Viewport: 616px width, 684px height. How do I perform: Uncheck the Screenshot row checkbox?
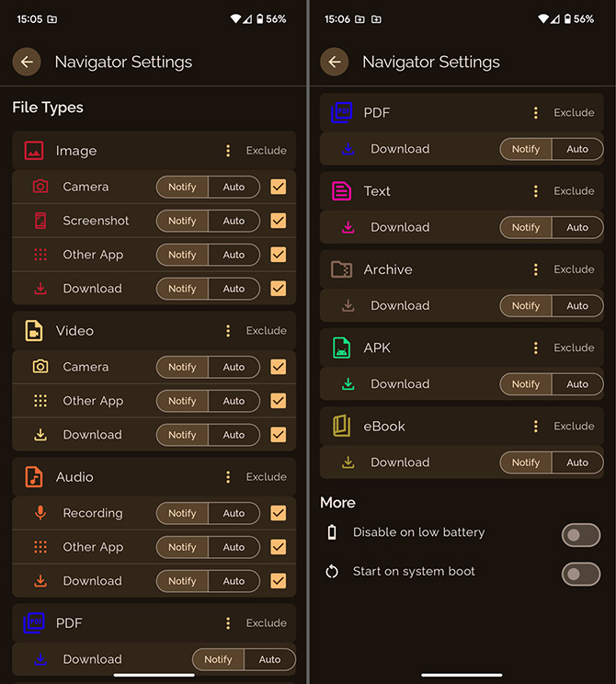[x=279, y=221]
